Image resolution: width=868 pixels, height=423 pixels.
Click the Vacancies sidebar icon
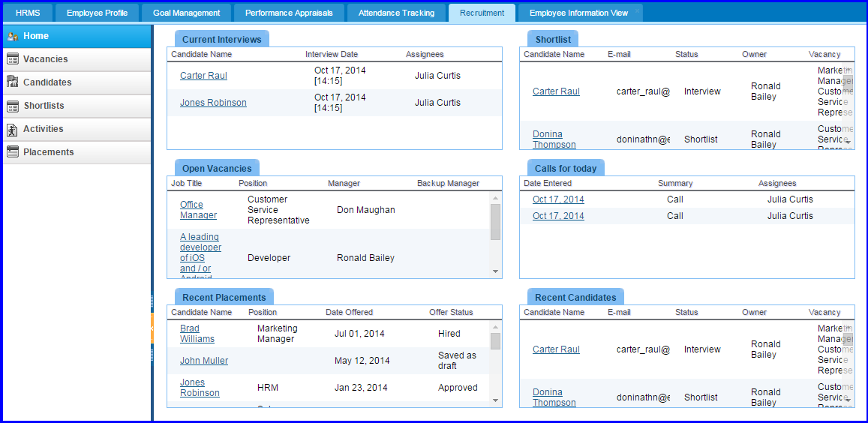tap(12, 59)
